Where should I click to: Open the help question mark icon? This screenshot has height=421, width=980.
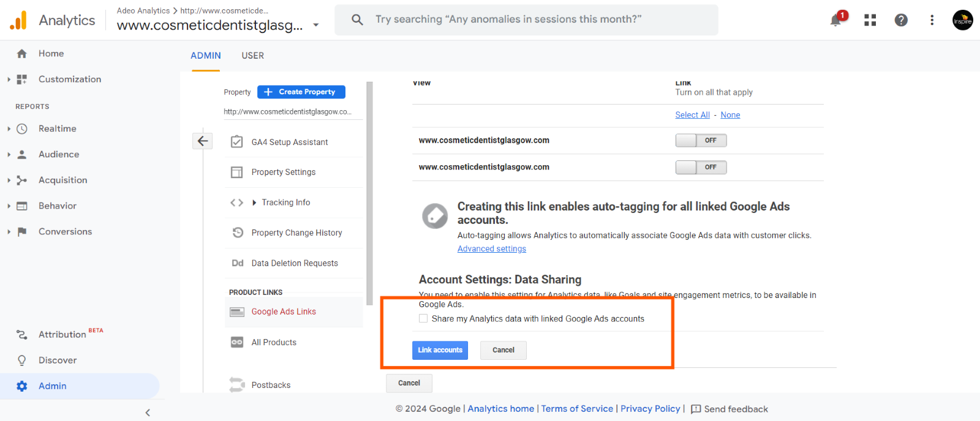coord(901,20)
